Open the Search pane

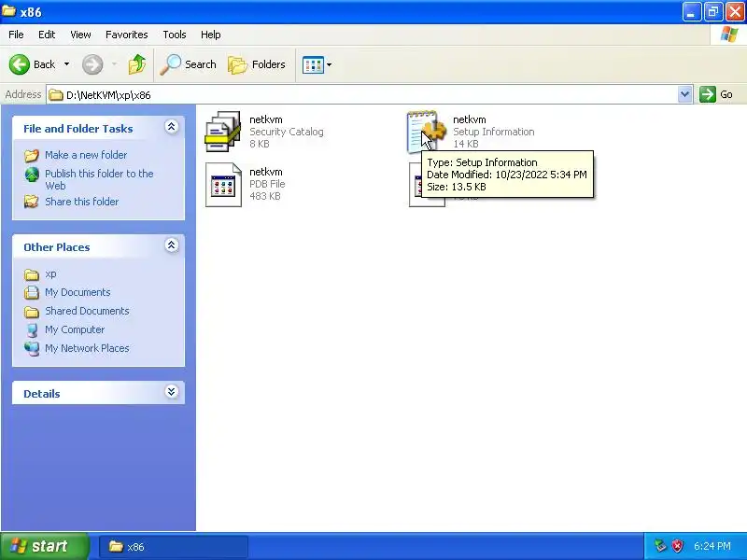coord(188,64)
